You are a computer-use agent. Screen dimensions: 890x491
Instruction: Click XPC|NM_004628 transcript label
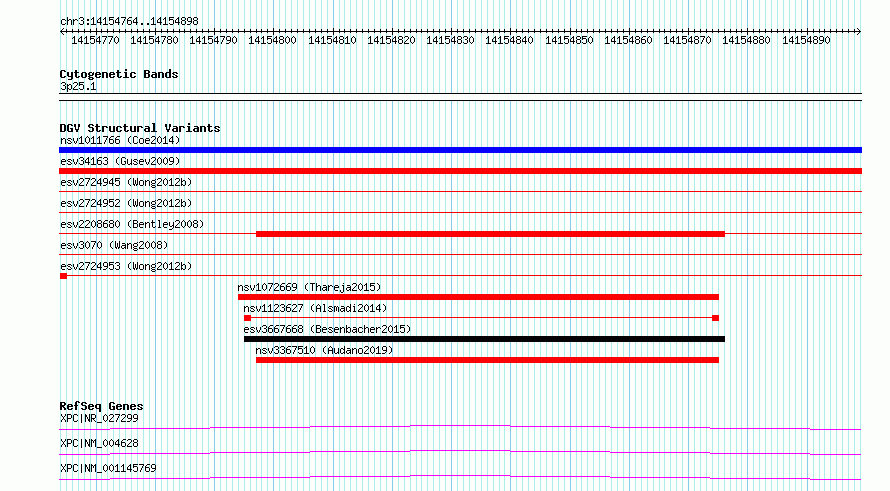coord(99,443)
